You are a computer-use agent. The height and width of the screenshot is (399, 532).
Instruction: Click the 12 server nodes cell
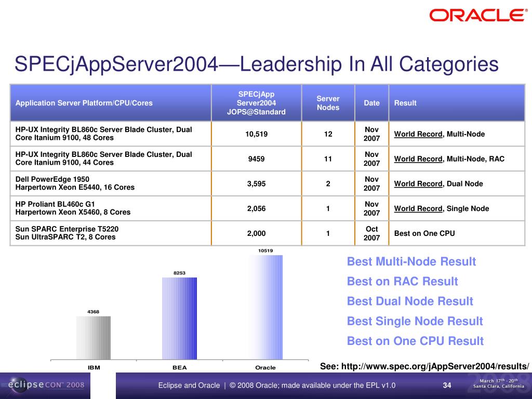coord(328,134)
